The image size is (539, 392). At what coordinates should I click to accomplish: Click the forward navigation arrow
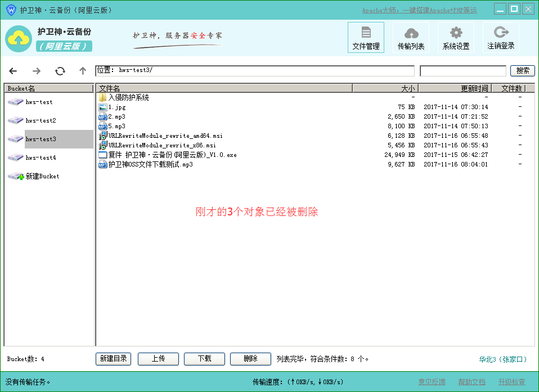click(37, 71)
